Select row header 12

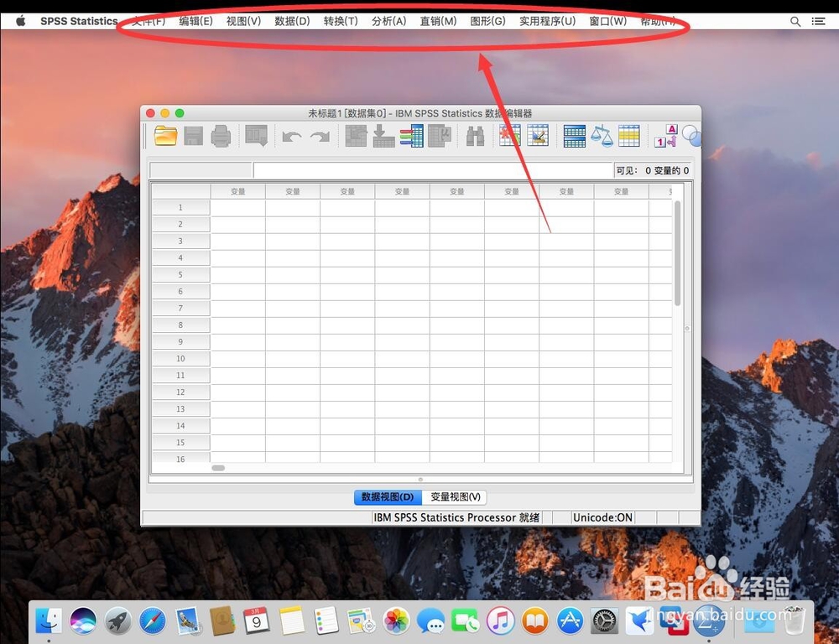coord(181,392)
